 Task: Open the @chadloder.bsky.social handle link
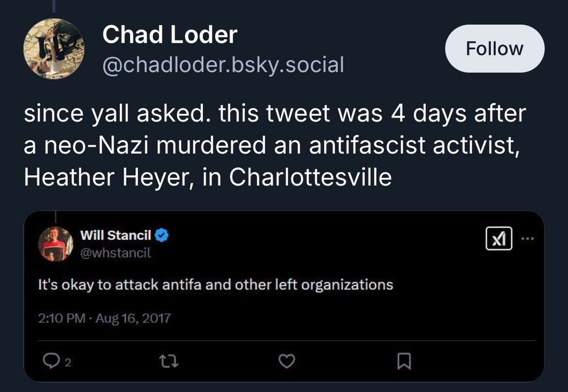click(x=223, y=65)
